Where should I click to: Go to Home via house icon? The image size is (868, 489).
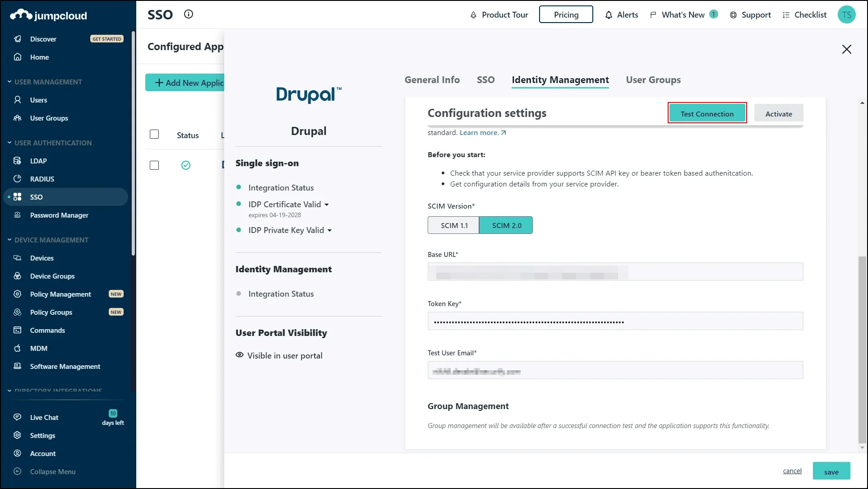click(18, 57)
